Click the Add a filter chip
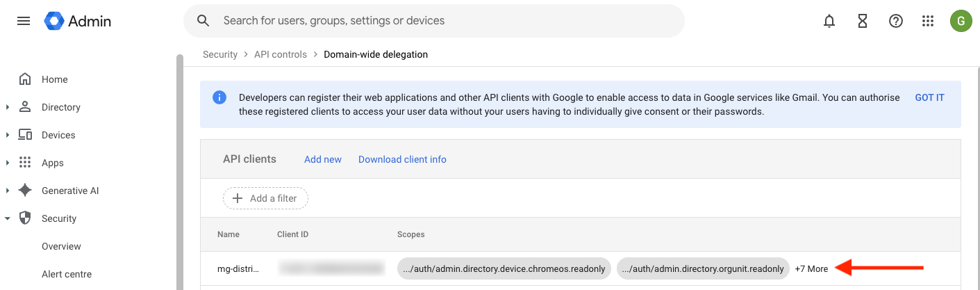This screenshot has width=980, height=290. tap(265, 198)
